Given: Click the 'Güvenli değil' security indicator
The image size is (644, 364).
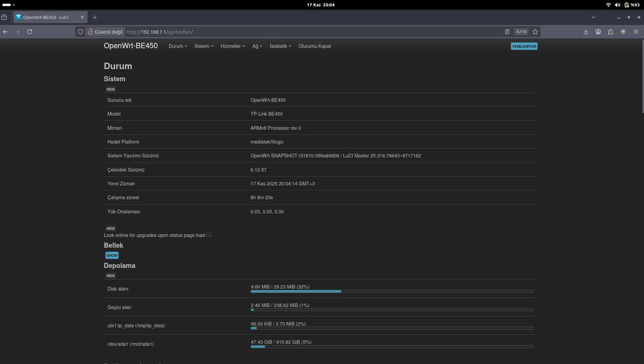Looking at the screenshot, I should coord(105,32).
